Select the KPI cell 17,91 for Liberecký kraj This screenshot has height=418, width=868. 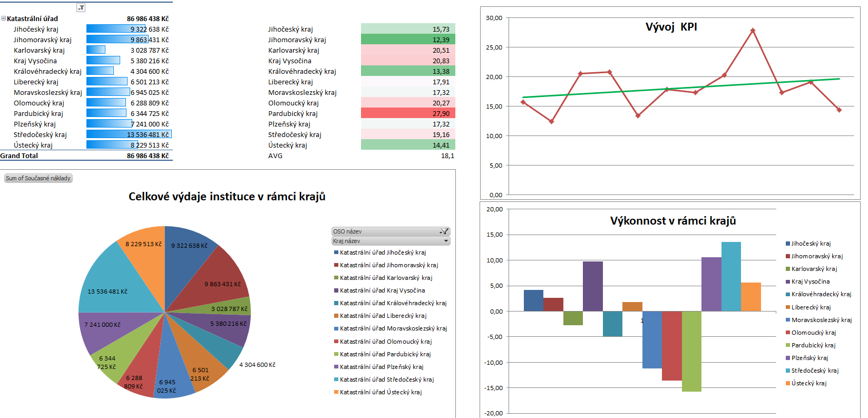(x=408, y=82)
